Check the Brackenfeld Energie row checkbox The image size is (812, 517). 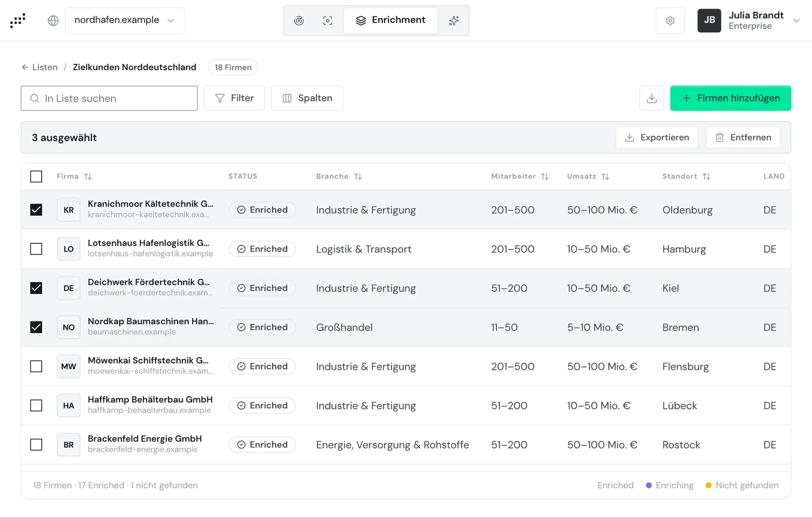pos(36,444)
